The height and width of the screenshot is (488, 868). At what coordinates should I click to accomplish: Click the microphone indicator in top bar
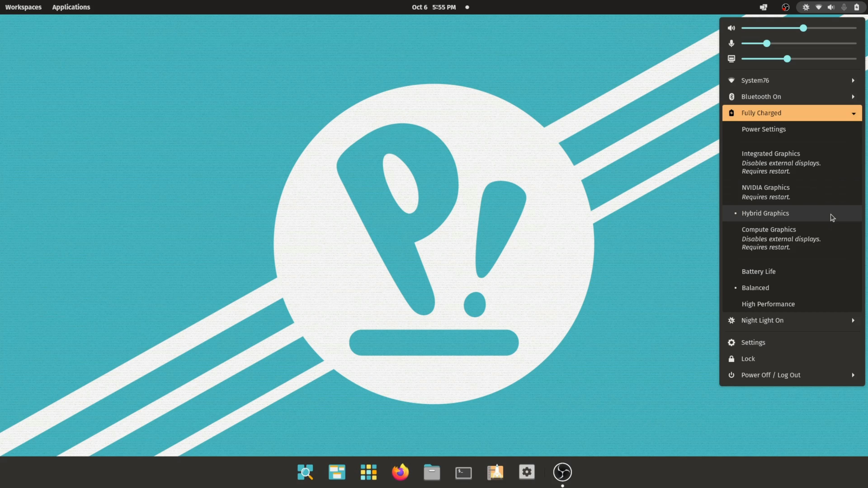(x=844, y=7)
